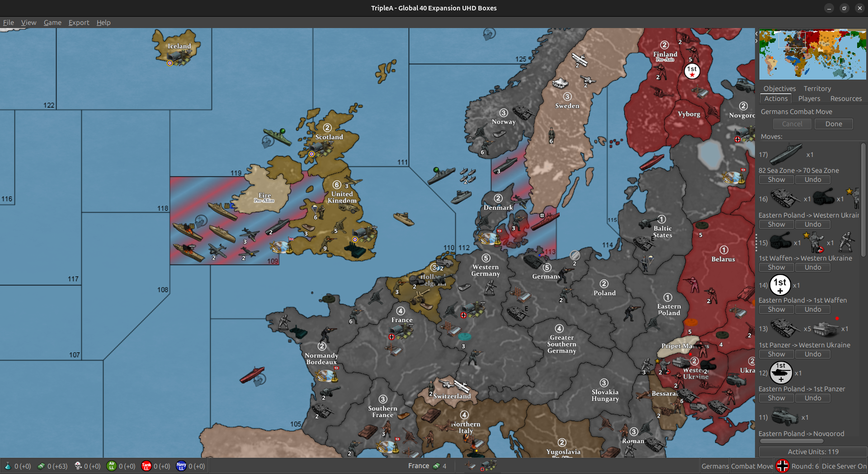Image resolution: width=868 pixels, height=474 pixels.
Task: Click the skull resource icon
Action: [78, 466]
